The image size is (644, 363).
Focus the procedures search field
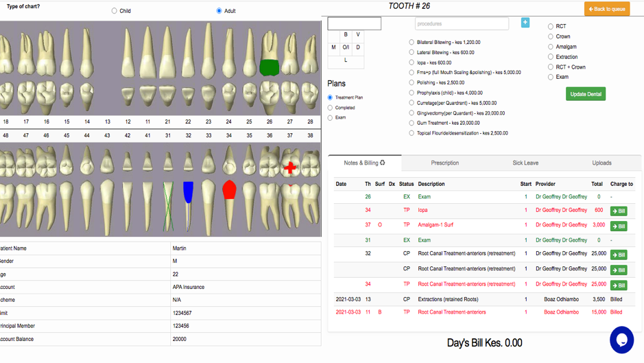(462, 23)
